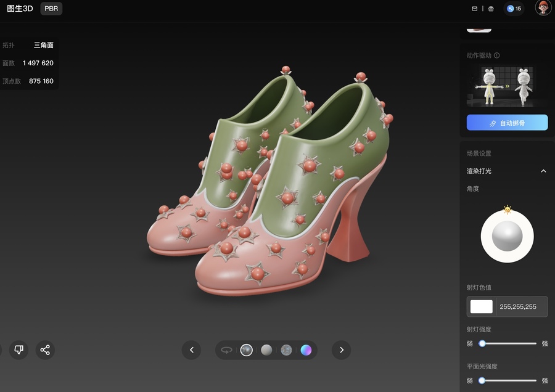555x392 pixels.
Task: Select the plain gray clay render sphere
Action: [x=266, y=350]
